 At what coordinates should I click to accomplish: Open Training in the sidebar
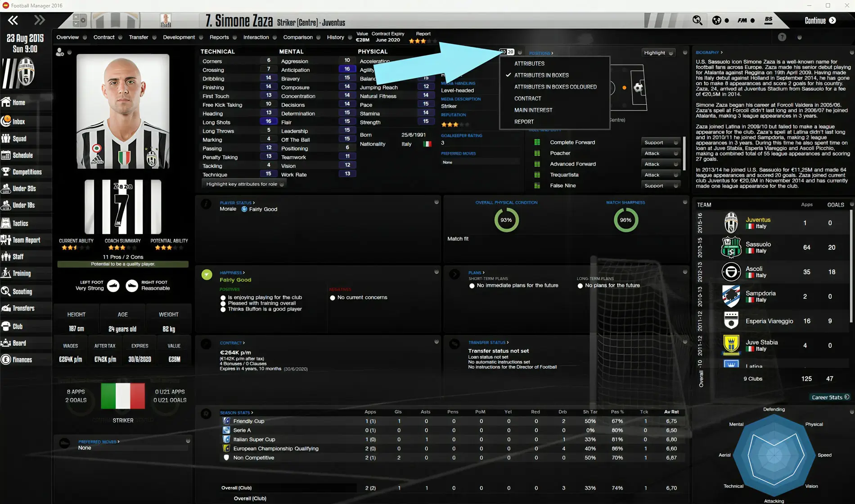26,273
